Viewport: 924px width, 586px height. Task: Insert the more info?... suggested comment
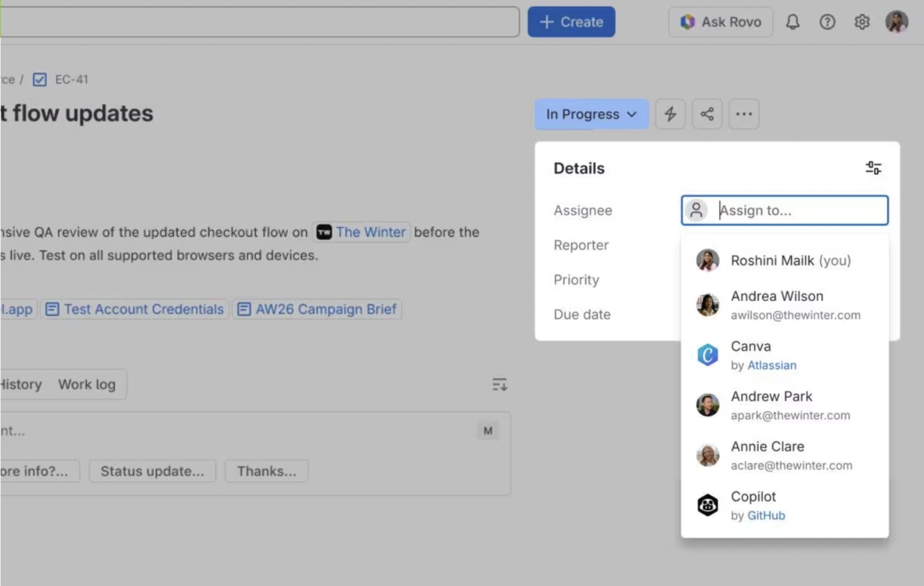pyautogui.click(x=39, y=471)
